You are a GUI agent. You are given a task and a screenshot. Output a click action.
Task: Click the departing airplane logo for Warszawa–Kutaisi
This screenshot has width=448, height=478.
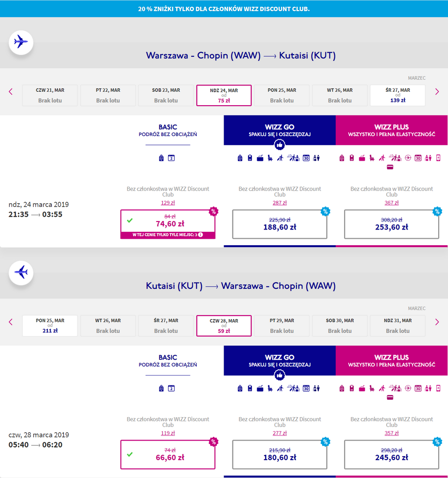21,43
